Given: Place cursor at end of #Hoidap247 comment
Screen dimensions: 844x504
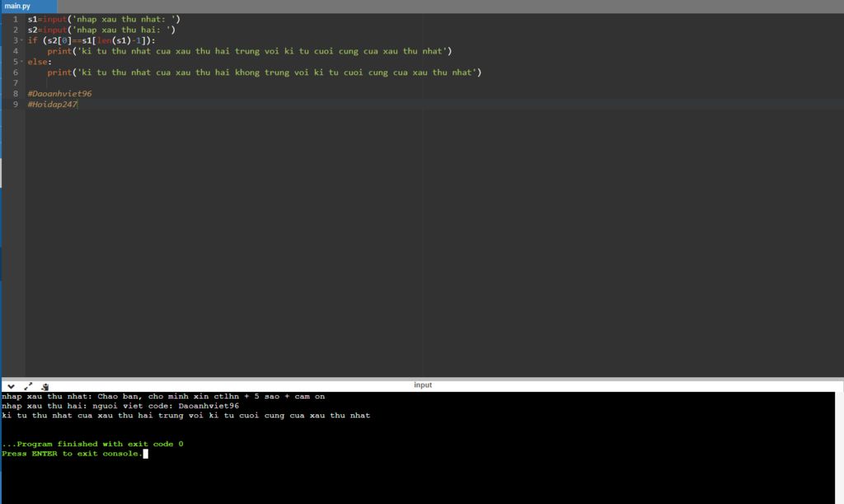Looking at the screenshot, I should tap(78, 105).
